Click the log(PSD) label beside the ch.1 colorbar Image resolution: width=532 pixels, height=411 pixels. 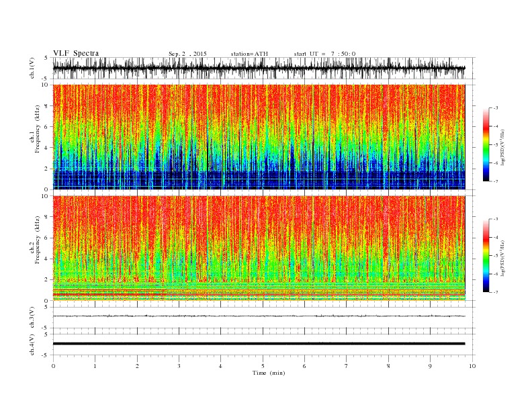[x=503, y=148]
